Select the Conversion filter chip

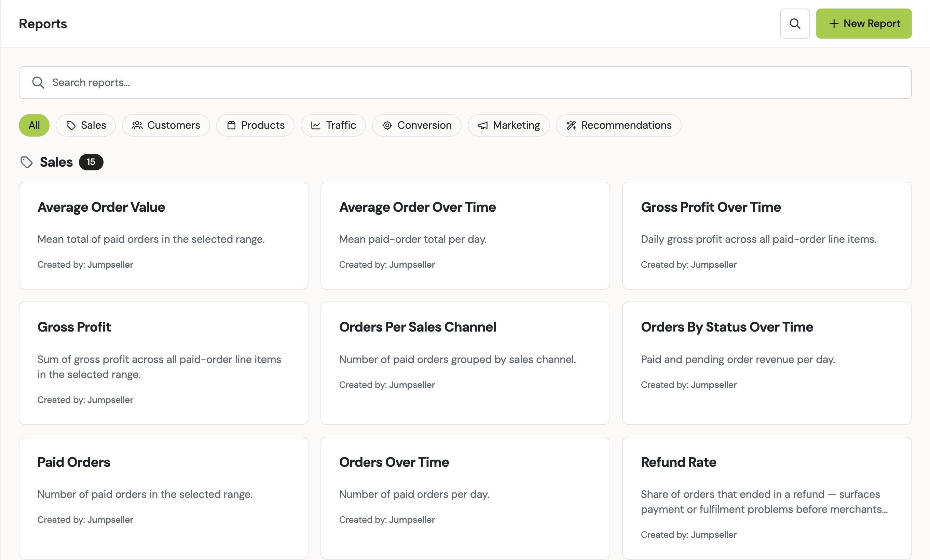click(417, 125)
